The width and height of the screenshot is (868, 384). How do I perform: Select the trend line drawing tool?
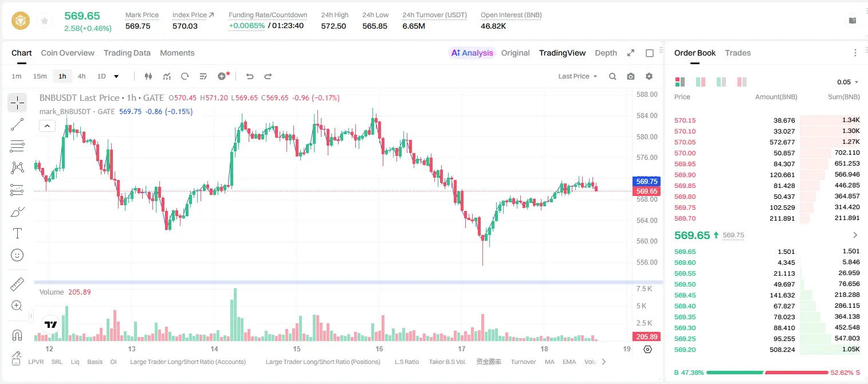pyautogui.click(x=17, y=124)
